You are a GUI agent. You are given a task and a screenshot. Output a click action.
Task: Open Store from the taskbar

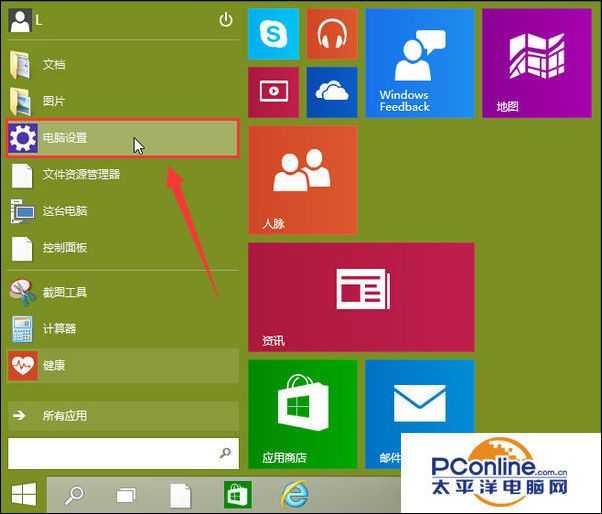[x=238, y=495]
